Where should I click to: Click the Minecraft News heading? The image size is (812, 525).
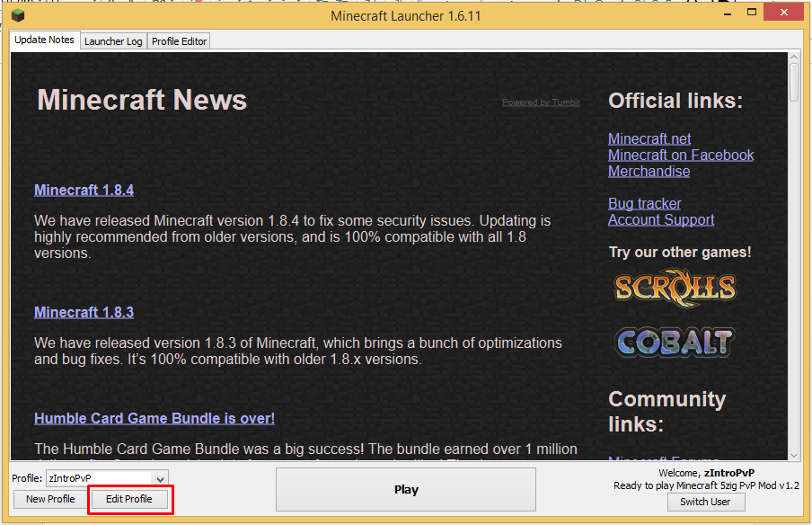142,100
